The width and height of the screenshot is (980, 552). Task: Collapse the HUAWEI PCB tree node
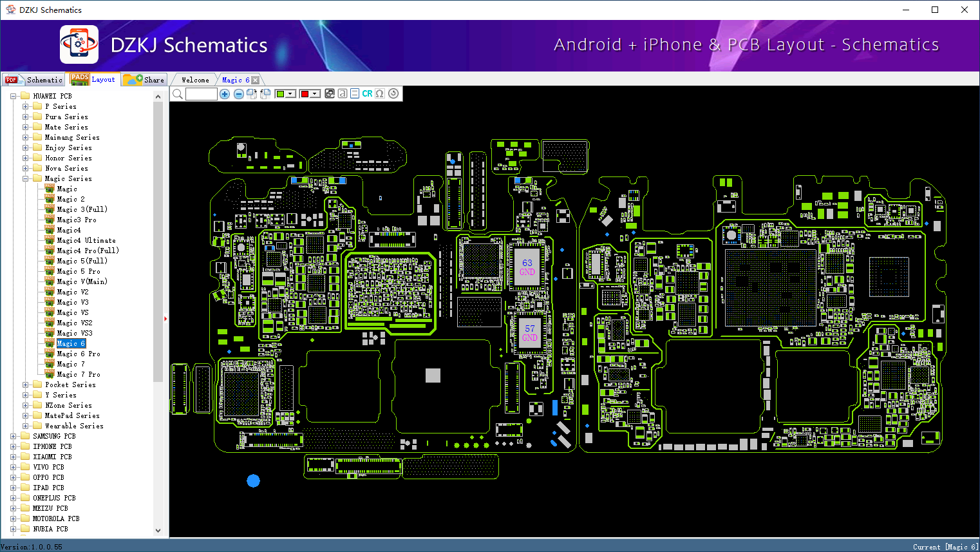tap(14, 96)
